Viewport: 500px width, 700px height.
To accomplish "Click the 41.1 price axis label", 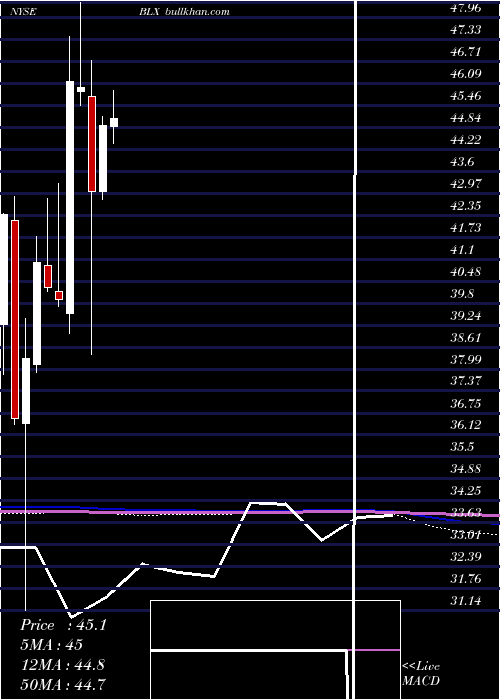I will tap(462, 250).
